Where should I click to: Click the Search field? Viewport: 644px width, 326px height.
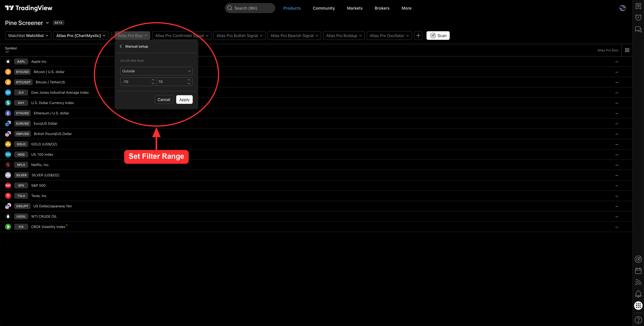coord(250,8)
